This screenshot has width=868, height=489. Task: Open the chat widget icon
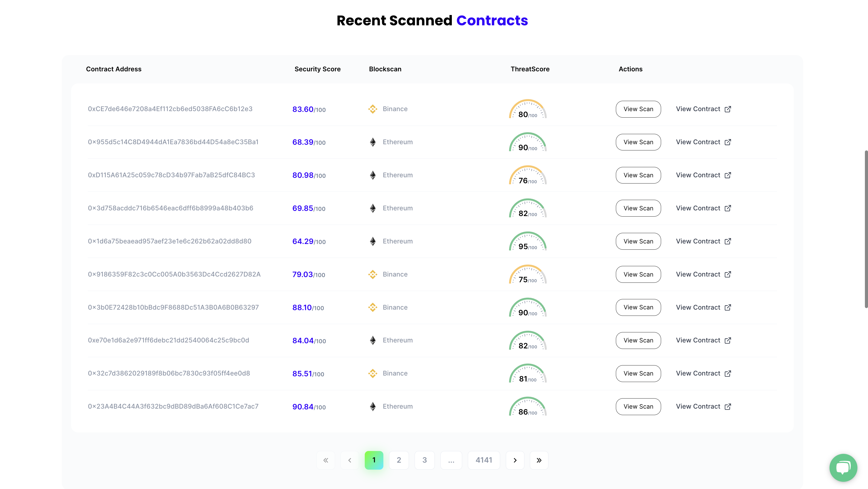843,468
